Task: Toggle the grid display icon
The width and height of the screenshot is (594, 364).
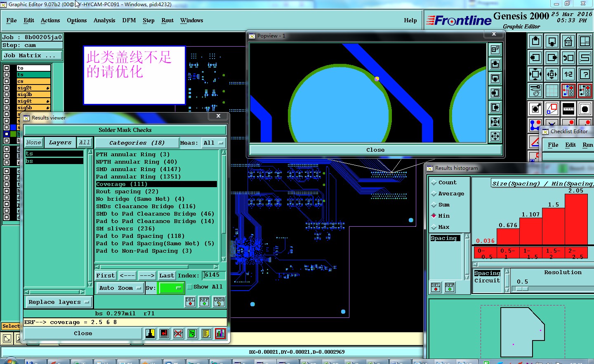Action: pyautogui.click(x=552, y=91)
